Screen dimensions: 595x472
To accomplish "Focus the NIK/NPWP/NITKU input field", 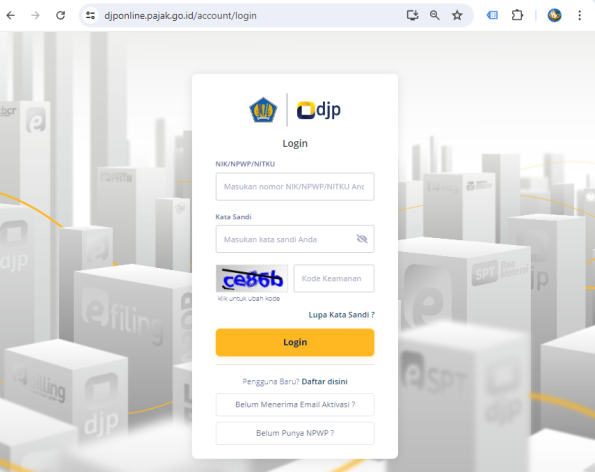I will click(x=295, y=187).
